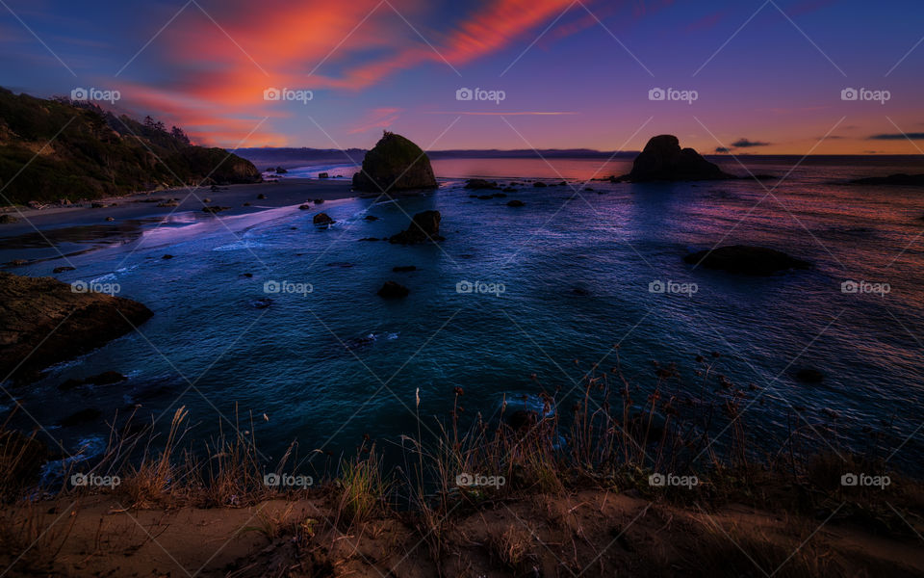This screenshot has width=924, height=578.
Task: Click the small dark cloud above the horizon
Action: pyautogui.click(x=748, y=144)
